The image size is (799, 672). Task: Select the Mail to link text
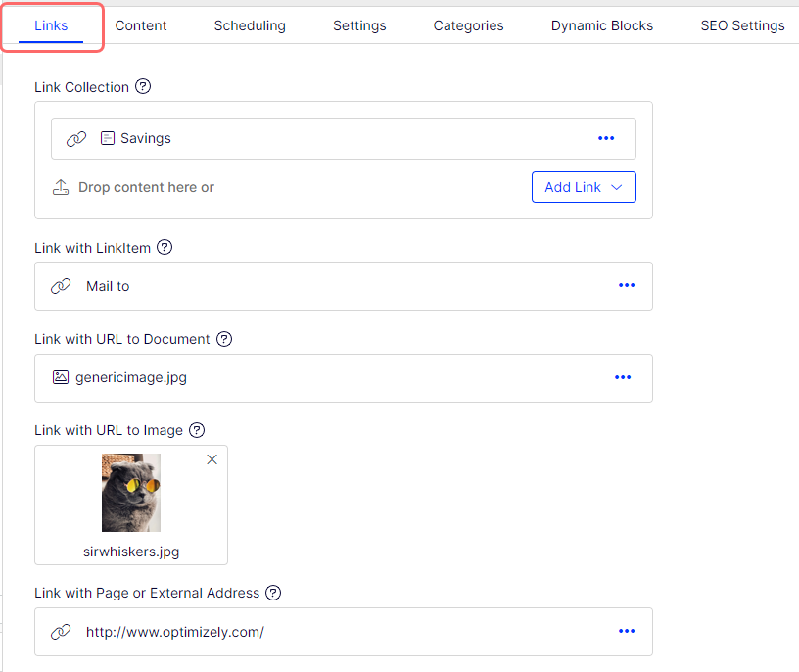108,286
